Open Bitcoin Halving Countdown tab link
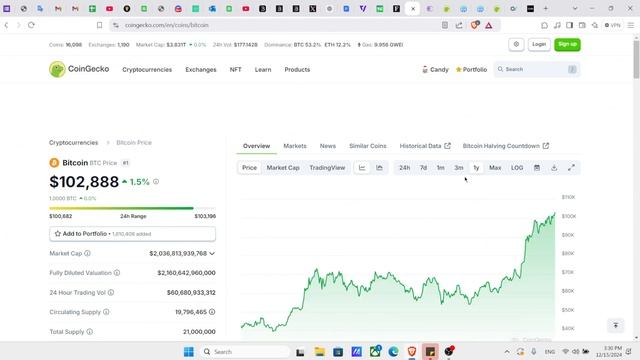This screenshot has height=360, width=640. [506, 146]
